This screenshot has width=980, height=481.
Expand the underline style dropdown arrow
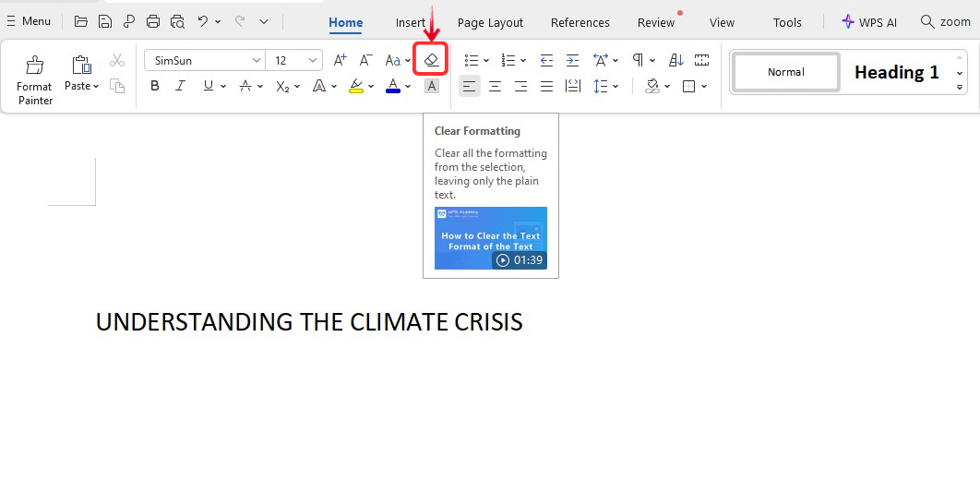222,86
